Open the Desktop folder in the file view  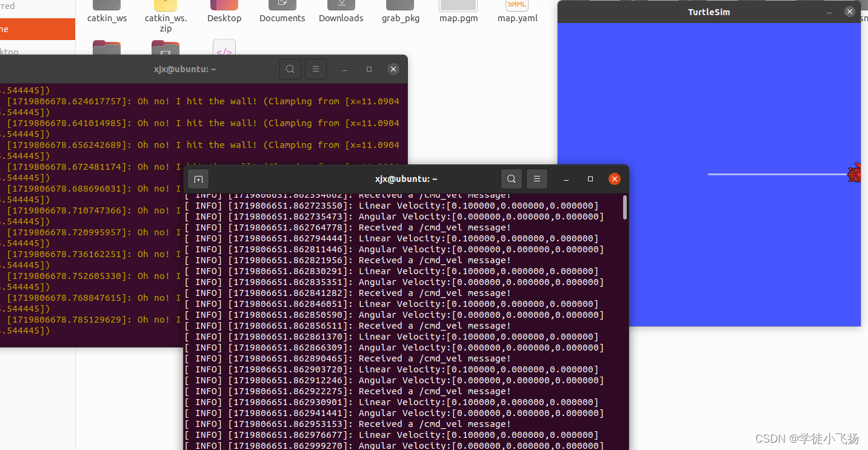[224, 11]
